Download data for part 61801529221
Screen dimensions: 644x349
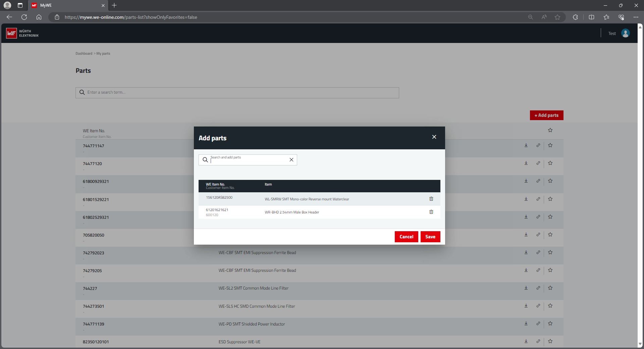(526, 199)
